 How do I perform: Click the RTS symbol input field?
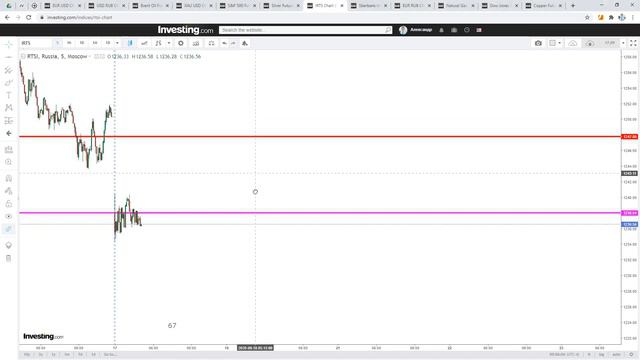tap(36, 43)
